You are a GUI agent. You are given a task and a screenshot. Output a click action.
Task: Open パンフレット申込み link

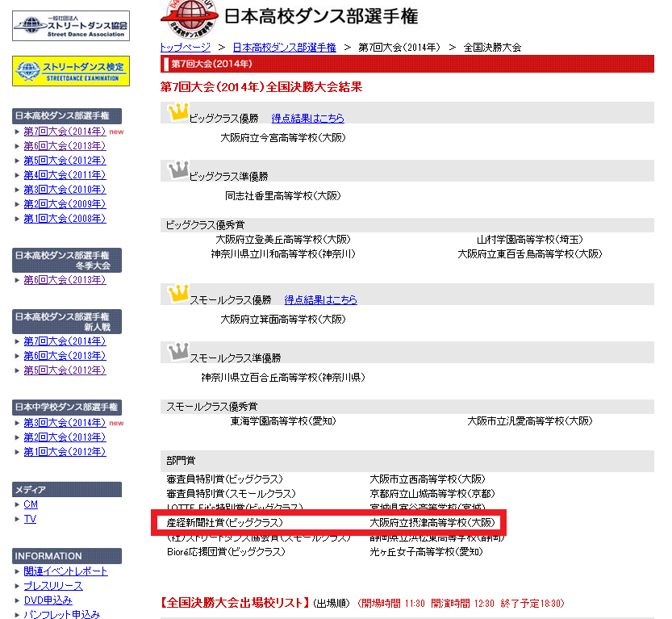[x=61, y=614]
